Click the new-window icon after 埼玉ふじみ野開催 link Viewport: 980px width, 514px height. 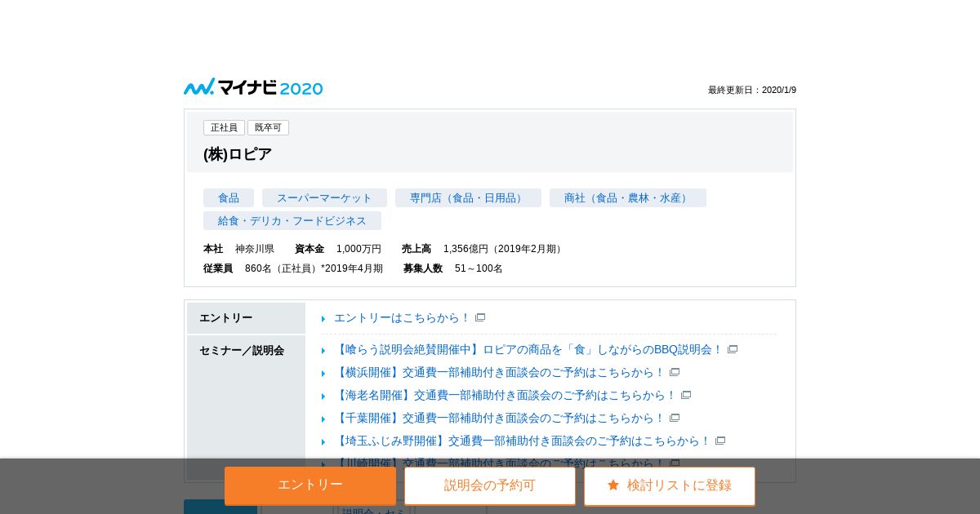720,441
